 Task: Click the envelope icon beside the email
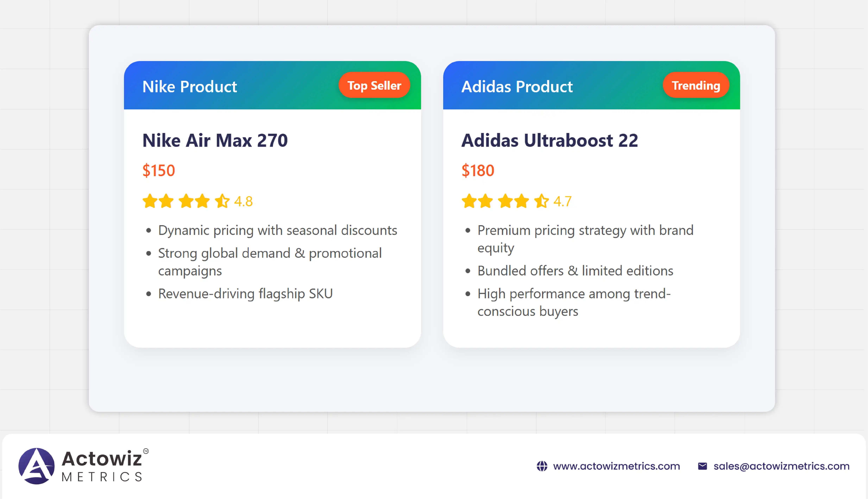tap(702, 466)
